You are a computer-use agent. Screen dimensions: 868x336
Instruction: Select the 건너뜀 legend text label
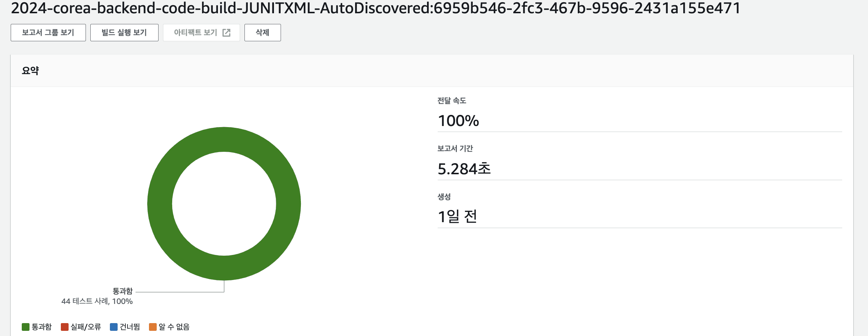click(x=130, y=327)
